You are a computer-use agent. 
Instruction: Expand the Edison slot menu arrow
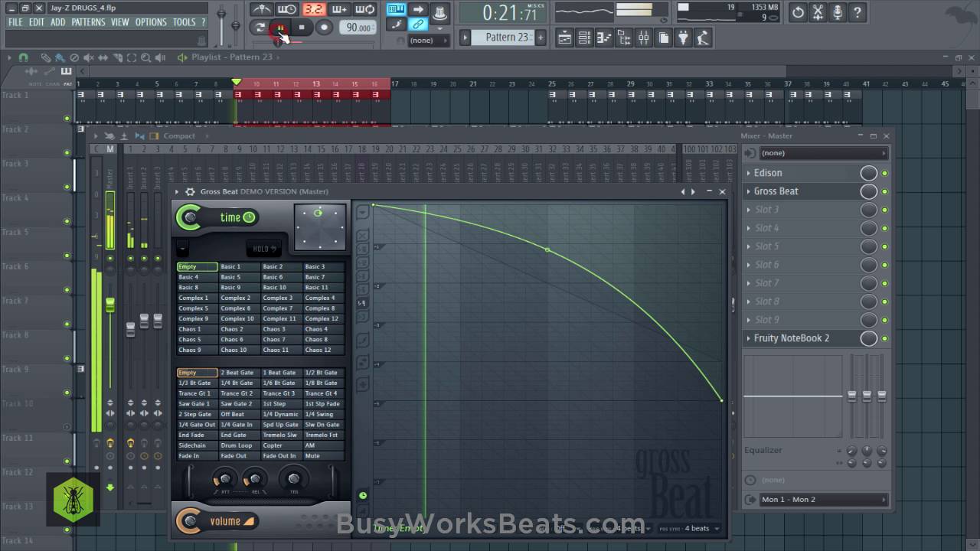coord(749,173)
